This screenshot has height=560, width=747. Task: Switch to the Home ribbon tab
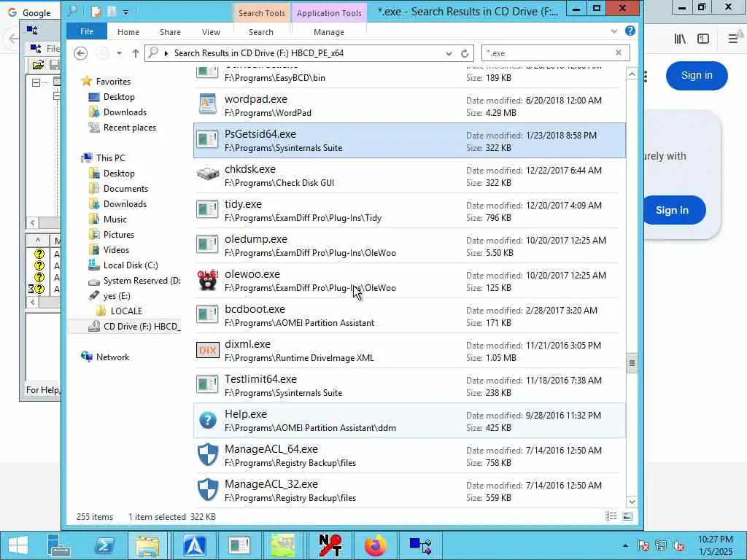click(x=128, y=32)
